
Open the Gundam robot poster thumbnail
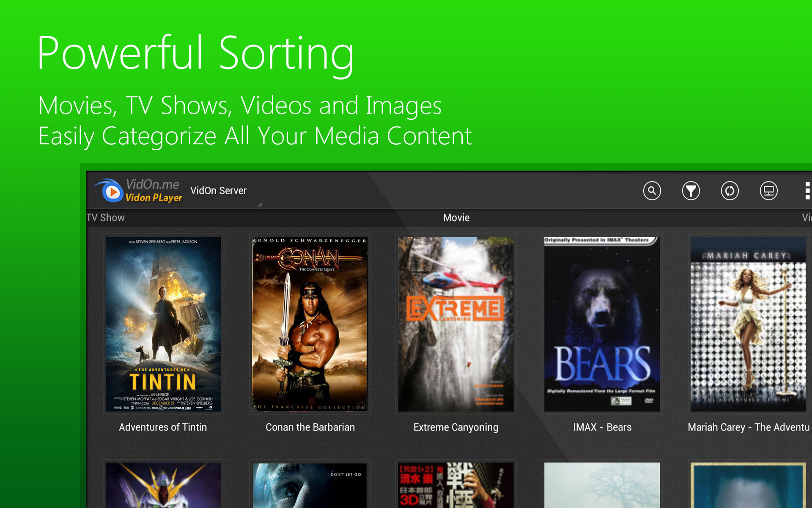163,485
